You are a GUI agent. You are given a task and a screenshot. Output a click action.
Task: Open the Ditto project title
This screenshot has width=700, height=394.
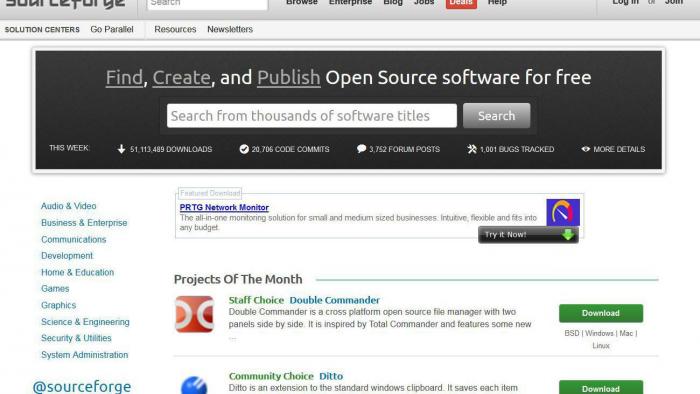coord(331,376)
